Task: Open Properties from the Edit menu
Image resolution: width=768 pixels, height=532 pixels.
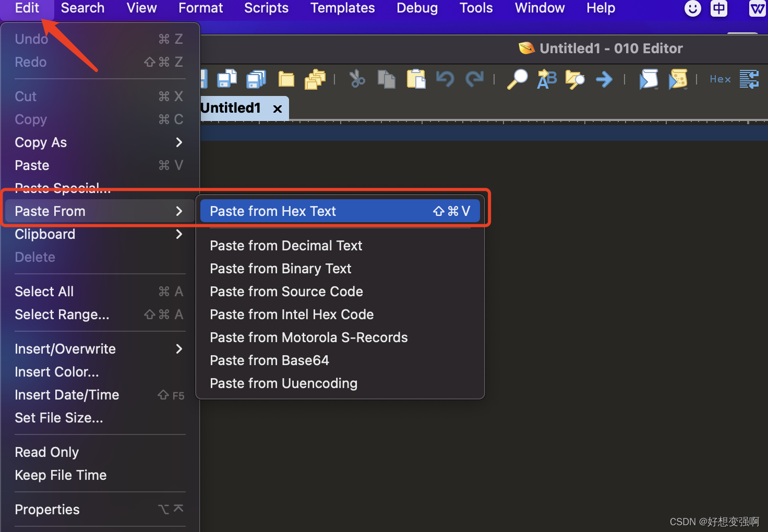Action: (x=99, y=510)
